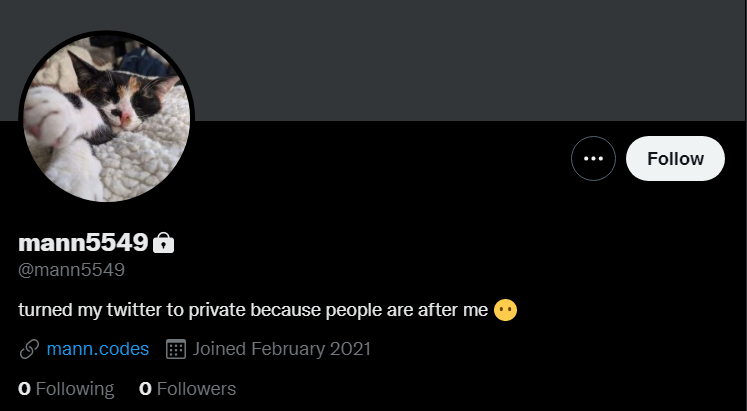This screenshot has width=747, height=411.
Task: Click the padlock protected-account icon
Action: click(x=164, y=242)
